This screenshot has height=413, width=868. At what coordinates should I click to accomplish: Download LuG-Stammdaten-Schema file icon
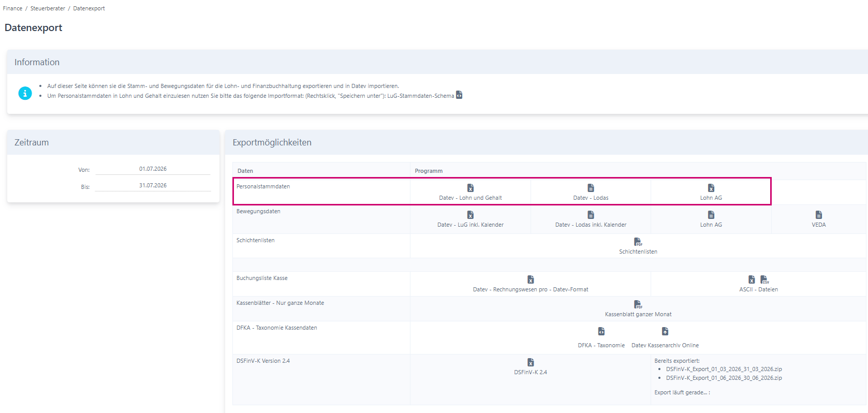coord(459,95)
